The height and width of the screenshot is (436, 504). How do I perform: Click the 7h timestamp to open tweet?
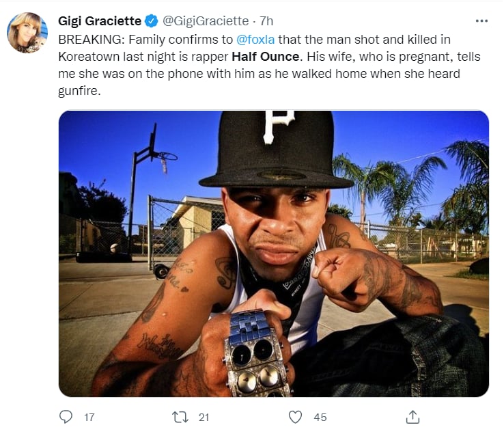click(x=266, y=21)
